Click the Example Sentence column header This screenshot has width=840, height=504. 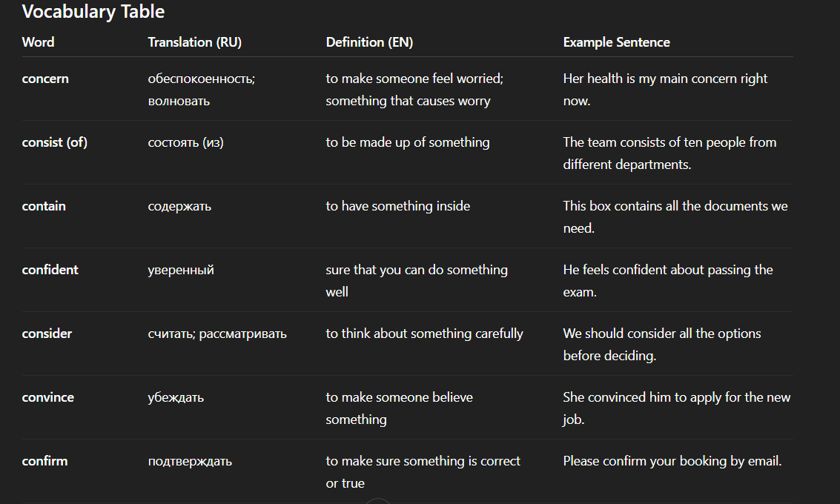(616, 42)
